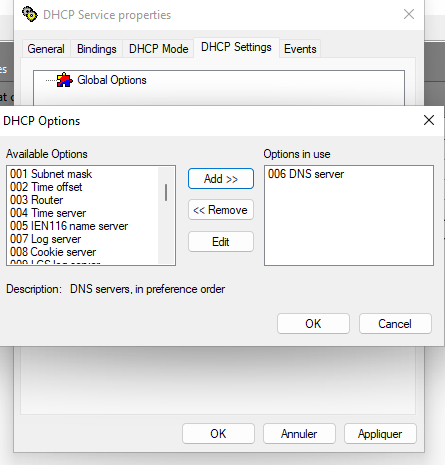Click the Add >> button
The image size is (445, 465).
click(x=221, y=179)
